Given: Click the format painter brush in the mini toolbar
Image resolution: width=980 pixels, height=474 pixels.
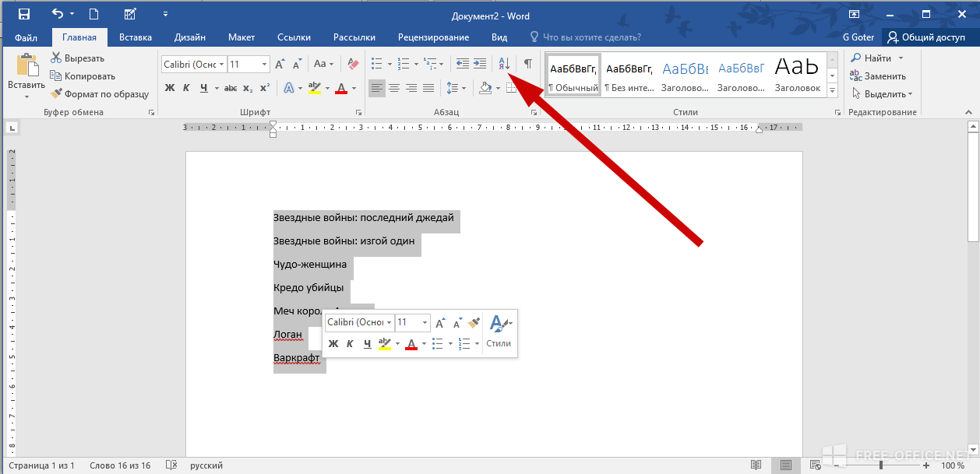Looking at the screenshot, I should pos(474,322).
